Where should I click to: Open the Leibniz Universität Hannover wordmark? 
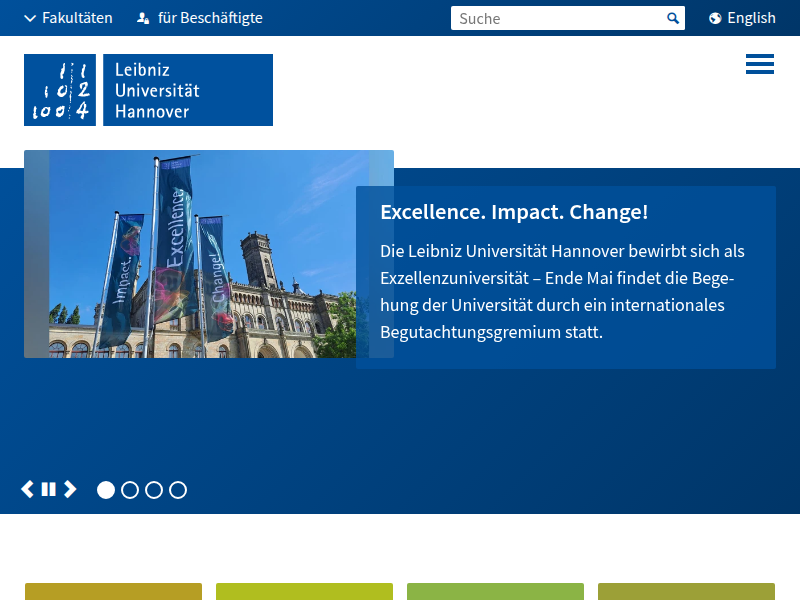pyautogui.click(x=188, y=90)
